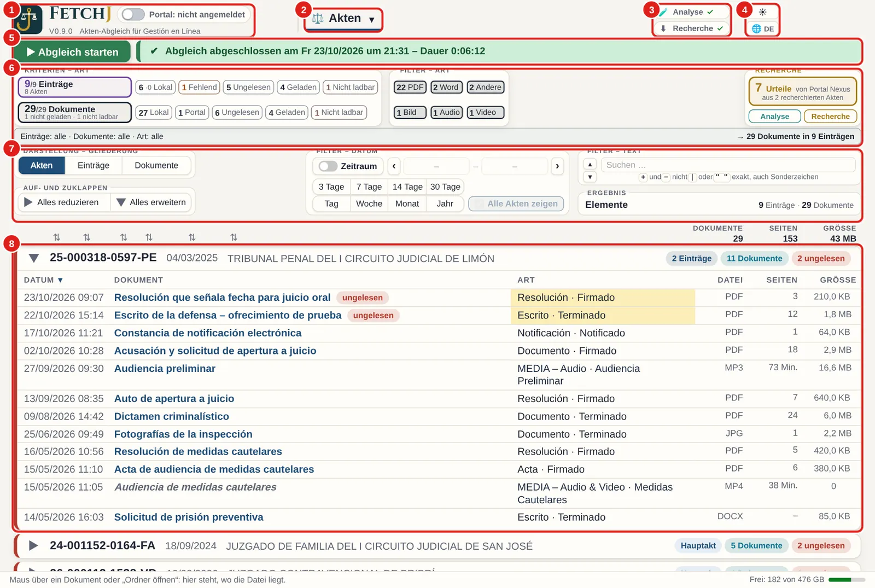The width and height of the screenshot is (875, 588).
Task: Click the '11 Dokumente' badge
Action: click(754, 258)
